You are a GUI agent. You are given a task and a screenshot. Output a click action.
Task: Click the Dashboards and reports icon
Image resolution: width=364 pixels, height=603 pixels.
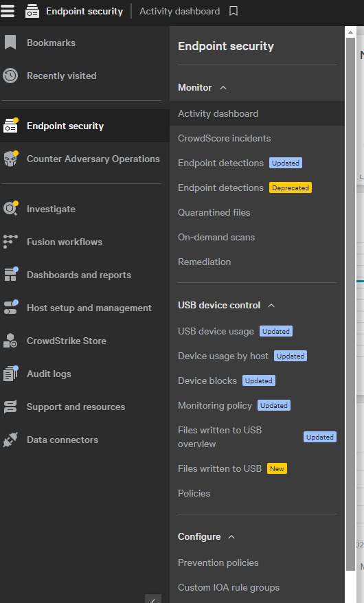pyautogui.click(x=10, y=274)
